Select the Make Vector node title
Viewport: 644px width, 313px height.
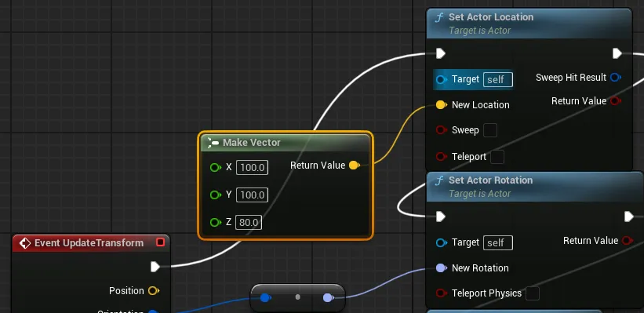[x=251, y=143]
